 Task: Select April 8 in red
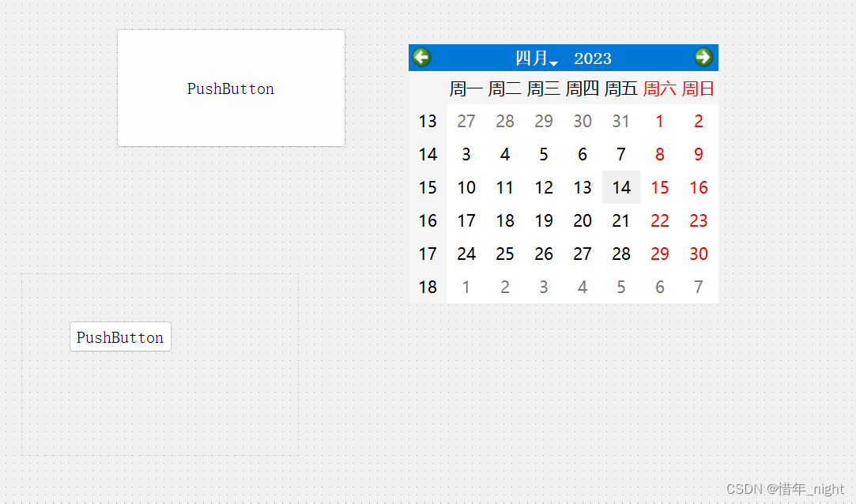coord(660,154)
